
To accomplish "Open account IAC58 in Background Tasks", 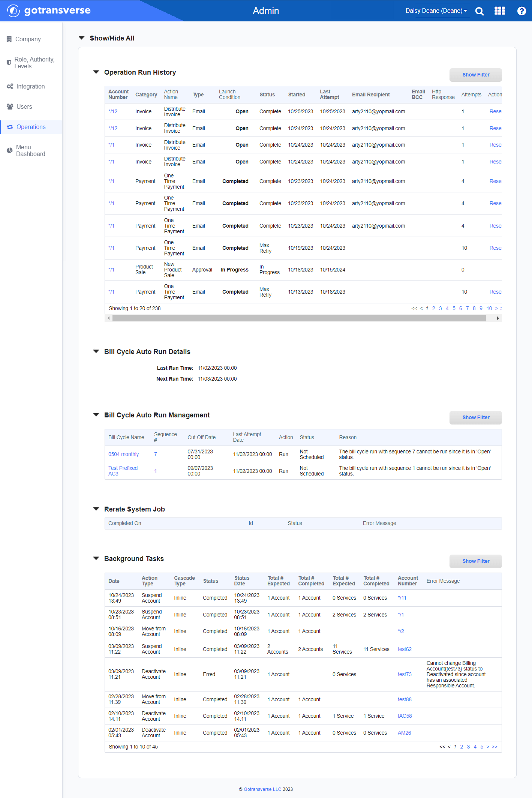I will (x=405, y=716).
